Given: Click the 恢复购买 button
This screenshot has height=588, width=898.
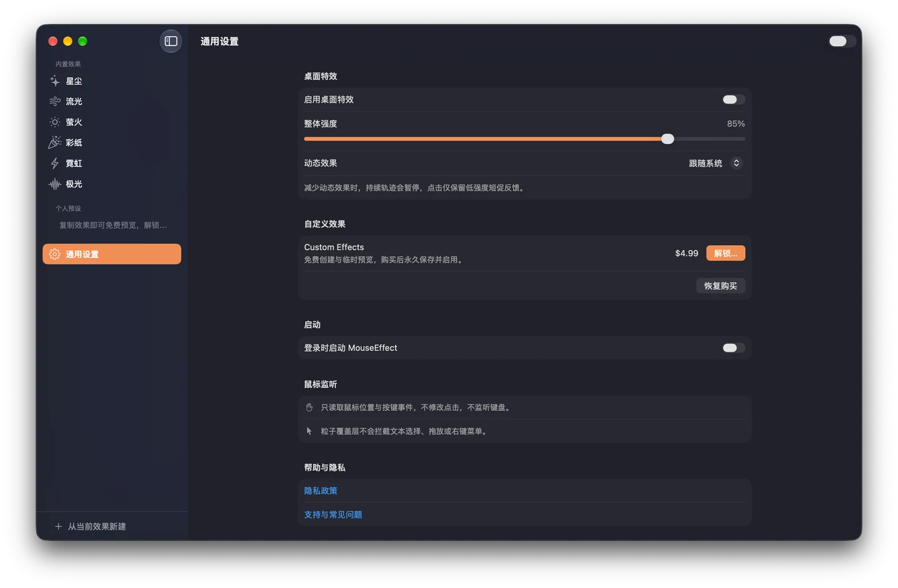Looking at the screenshot, I should point(720,286).
